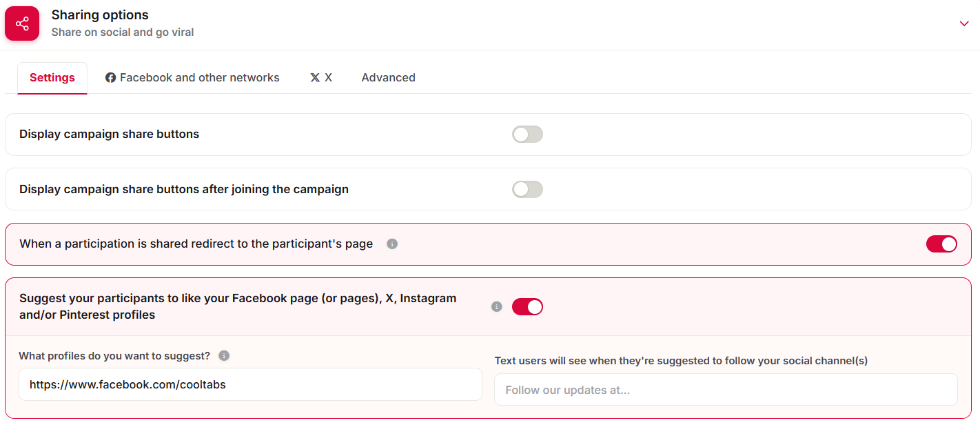
Task: Disable redirect to participant's page toggle
Action: pos(941,244)
